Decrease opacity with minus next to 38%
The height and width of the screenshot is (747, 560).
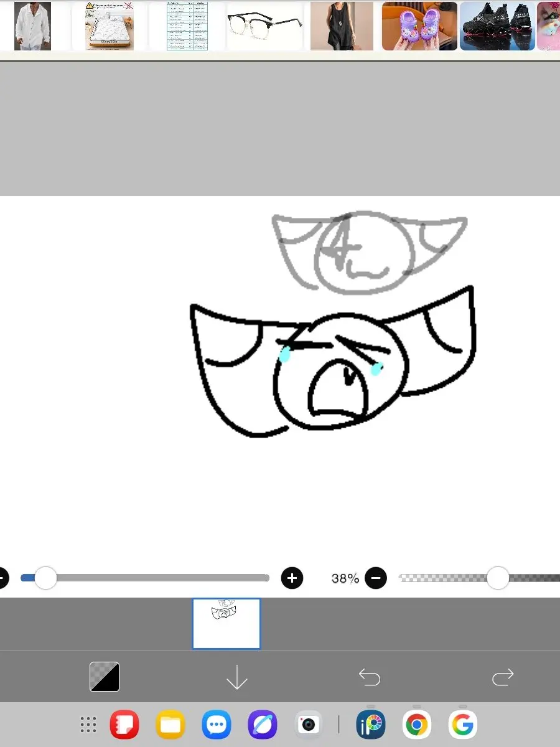click(375, 578)
